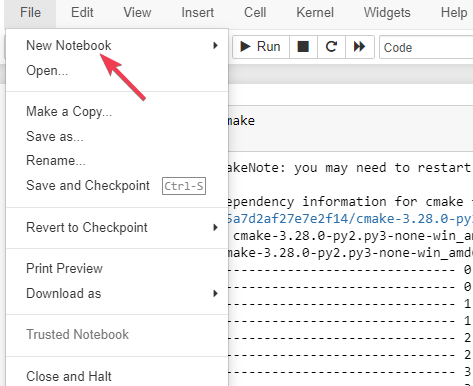473x386 pixels.
Task: Expand the New Notebook submenu
Action: [117, 45]
